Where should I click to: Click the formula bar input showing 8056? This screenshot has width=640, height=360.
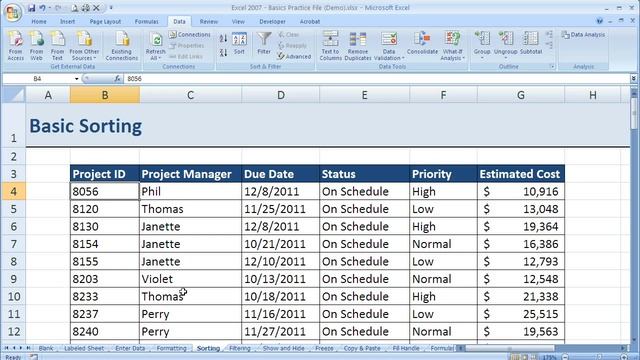(x=376, y=78)
